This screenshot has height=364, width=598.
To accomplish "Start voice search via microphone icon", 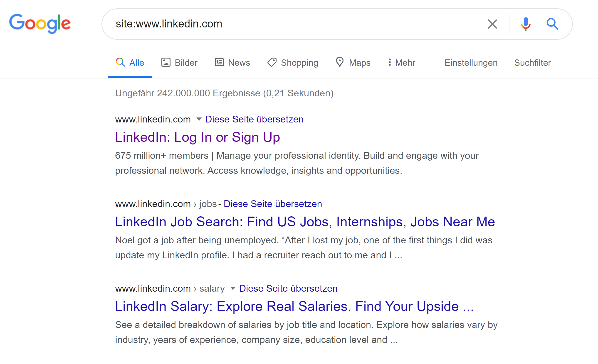I will [526, 24].
